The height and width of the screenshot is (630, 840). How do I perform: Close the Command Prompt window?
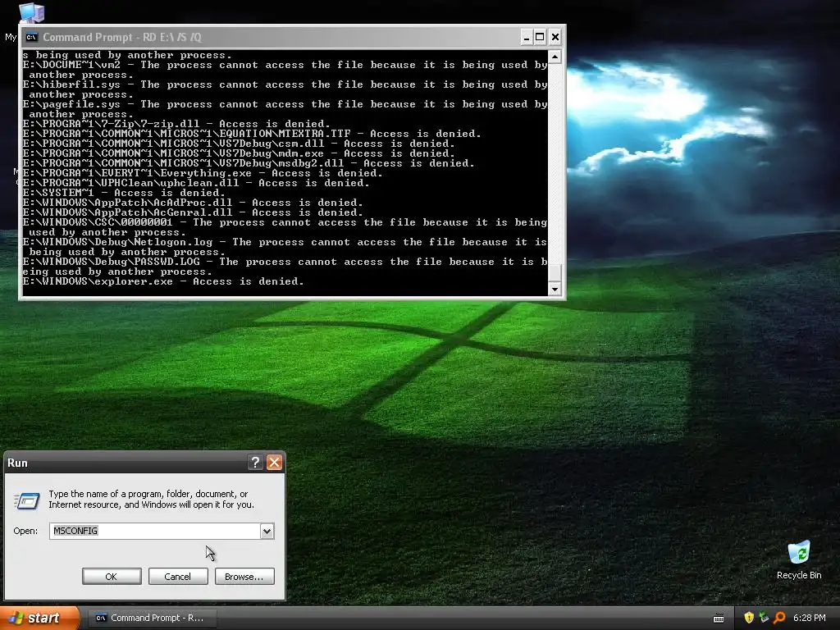point(555,37)
